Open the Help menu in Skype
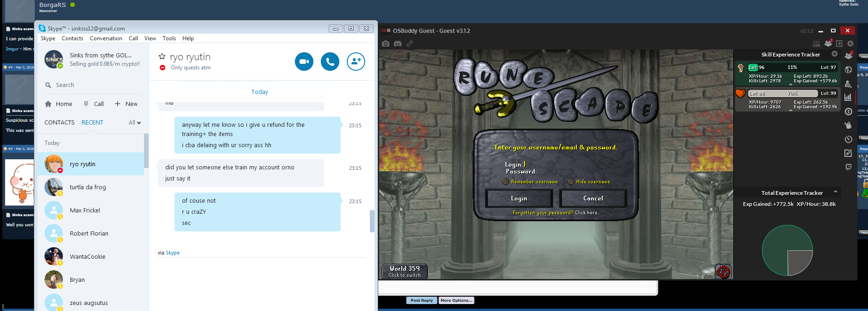 [188, 38]
